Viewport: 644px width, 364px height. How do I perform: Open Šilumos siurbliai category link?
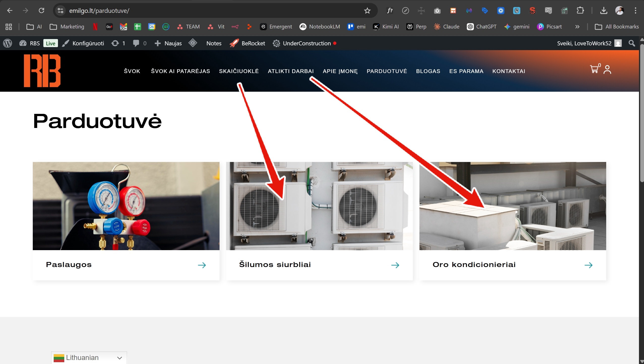[275, 264]
